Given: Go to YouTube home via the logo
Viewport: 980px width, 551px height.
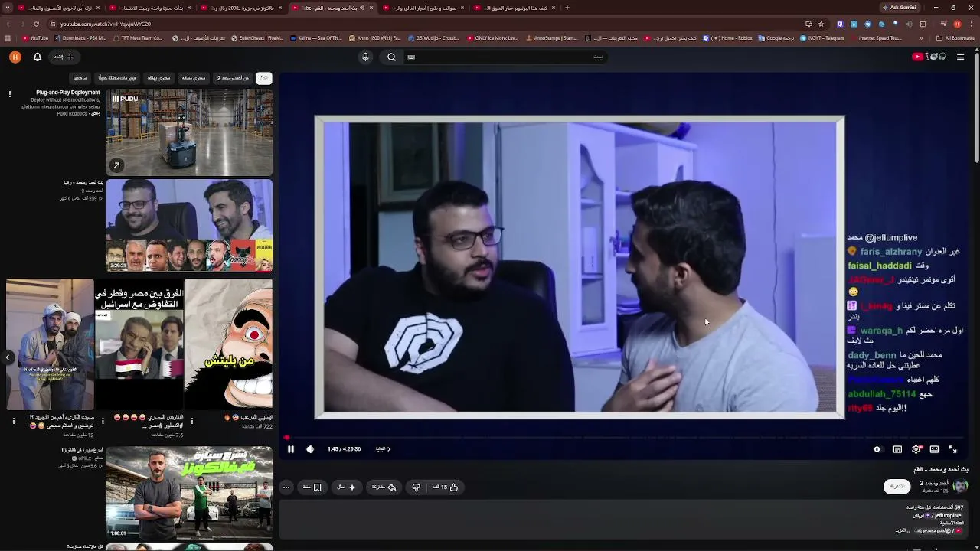Looking at the screenshot, I should 929,57.
